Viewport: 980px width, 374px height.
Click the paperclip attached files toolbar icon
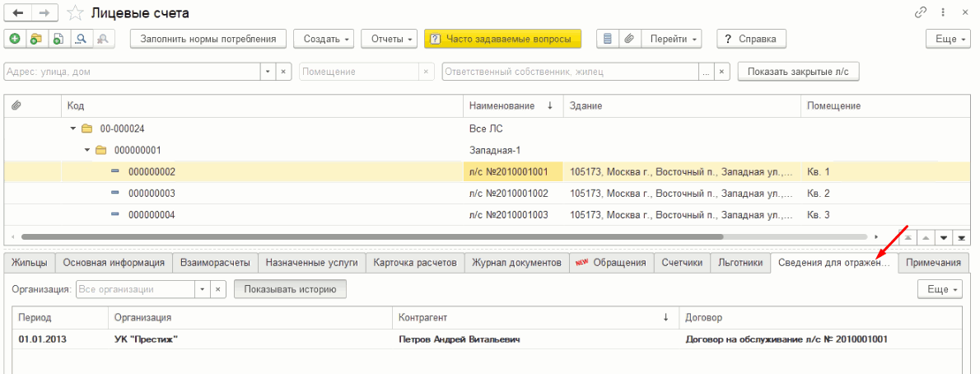[x=629, y=39]
